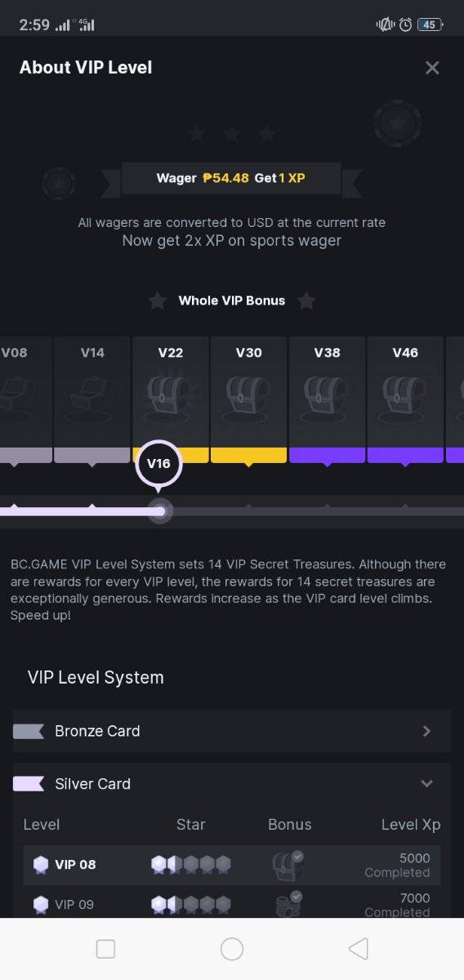464x980 pixels.
Task: Tap the VIP 08 level badge icon
Action: 41,864
